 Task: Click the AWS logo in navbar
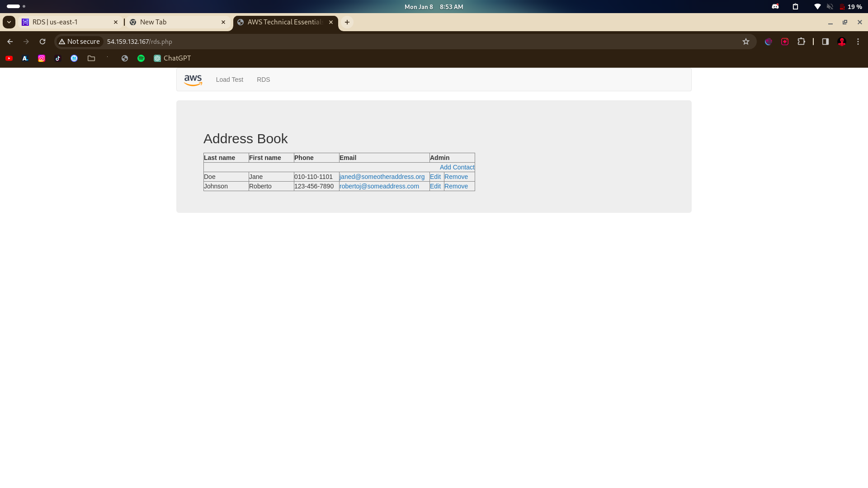193,80
